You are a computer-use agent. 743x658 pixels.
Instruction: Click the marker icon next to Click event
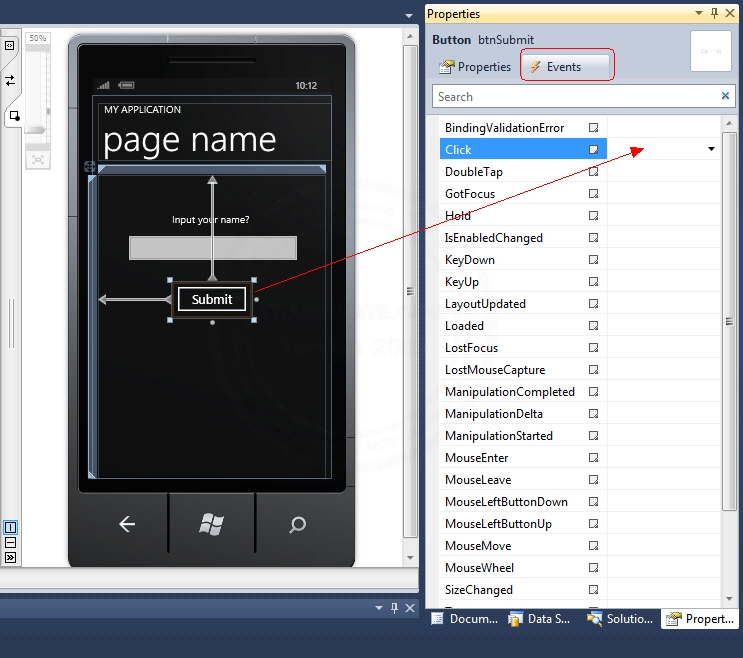pyautogui.click(x=593, y=150)
